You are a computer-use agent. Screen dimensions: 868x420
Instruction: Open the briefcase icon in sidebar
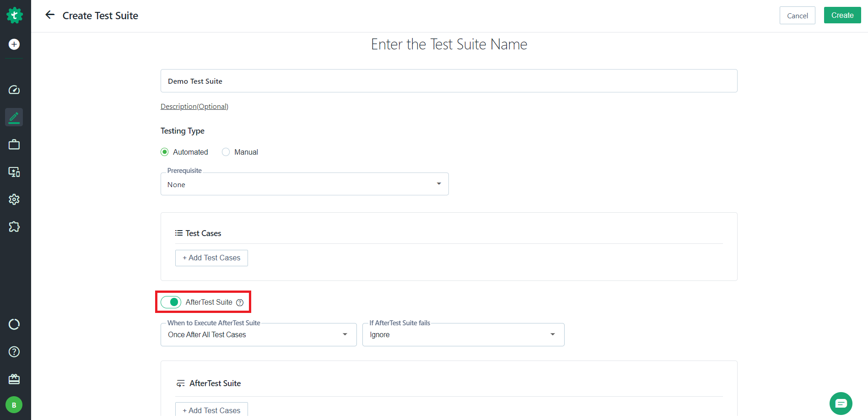(x=14, y=145)
